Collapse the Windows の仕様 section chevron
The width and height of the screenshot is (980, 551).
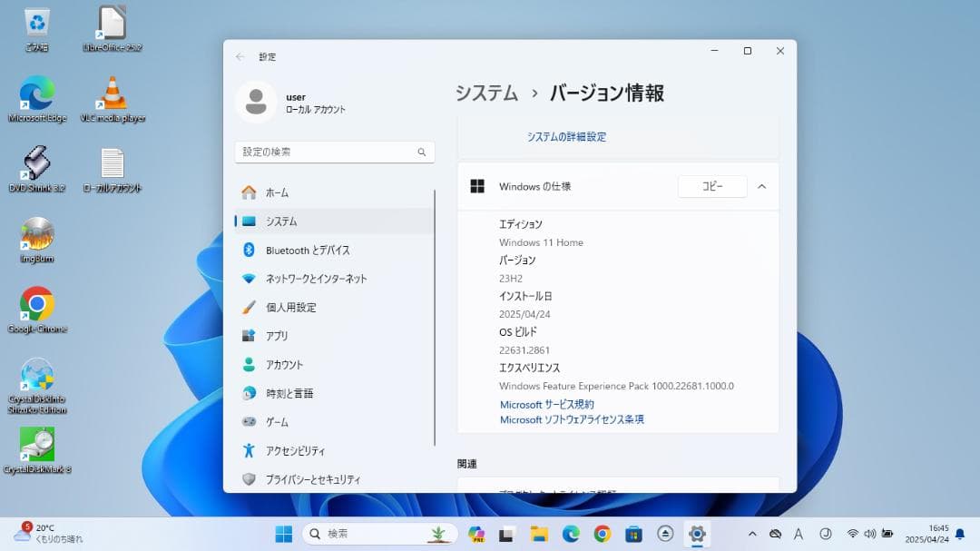coord(762,186)
